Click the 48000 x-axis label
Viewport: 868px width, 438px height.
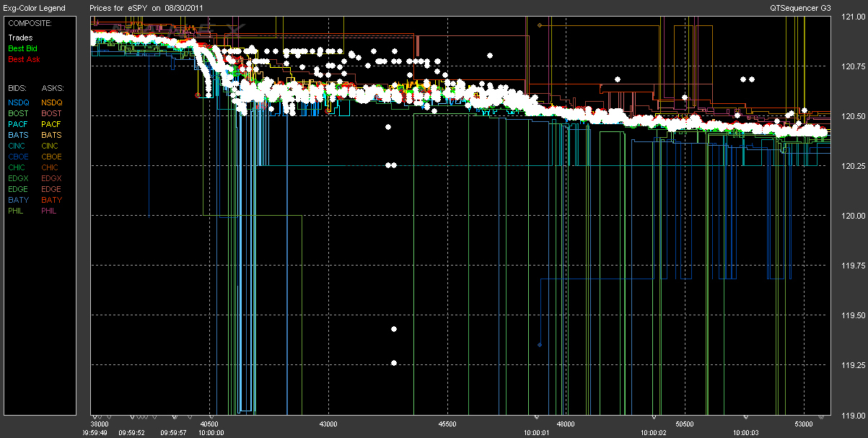coord(566,424)
